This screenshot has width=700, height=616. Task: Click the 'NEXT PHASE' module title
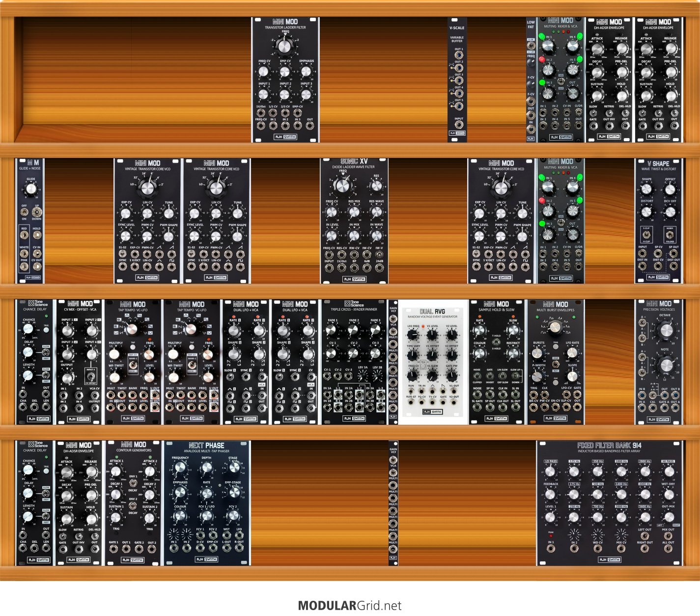[x=206, y=445]
